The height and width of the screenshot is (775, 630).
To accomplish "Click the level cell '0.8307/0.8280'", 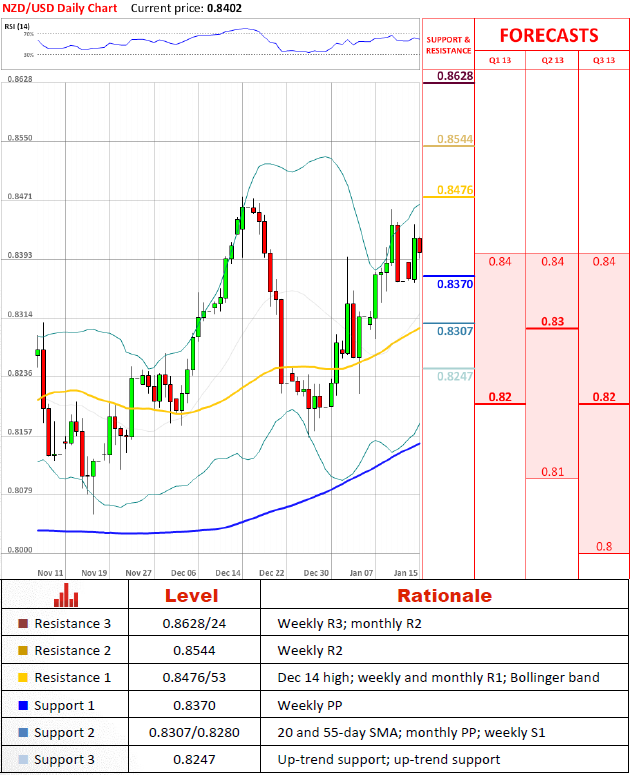I will [194, 732].
